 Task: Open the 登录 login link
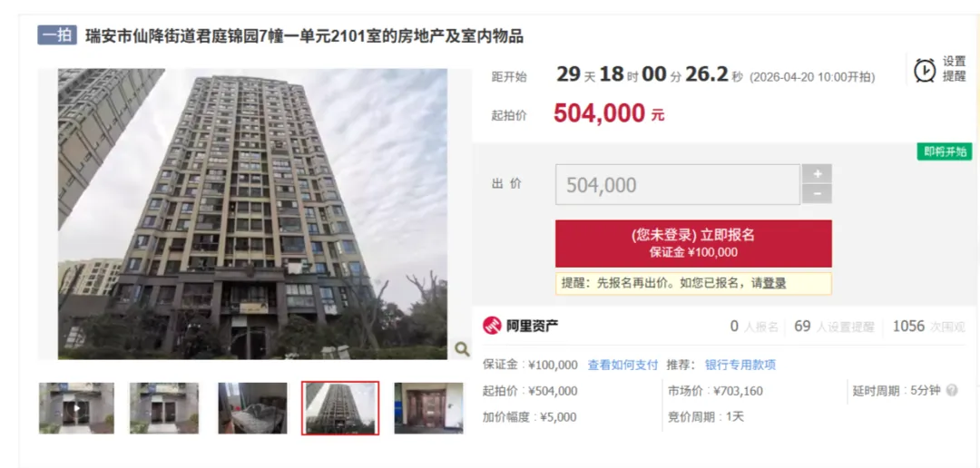[774, 283]
